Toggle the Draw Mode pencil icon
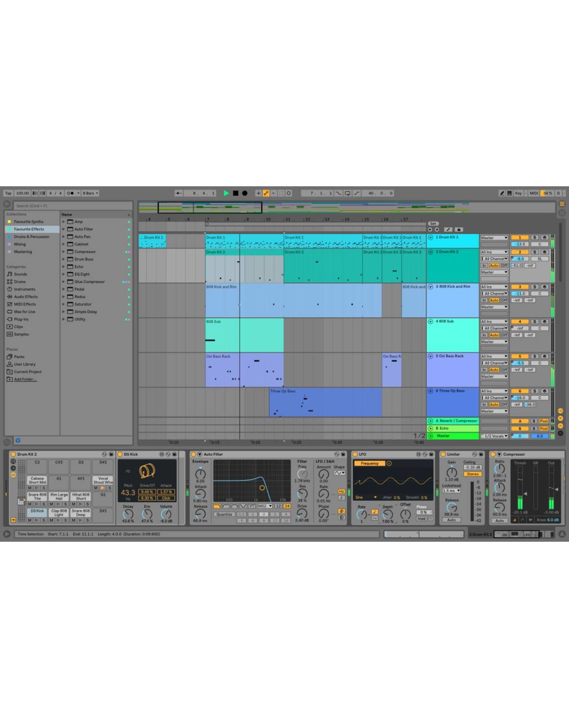 [502, 193]
